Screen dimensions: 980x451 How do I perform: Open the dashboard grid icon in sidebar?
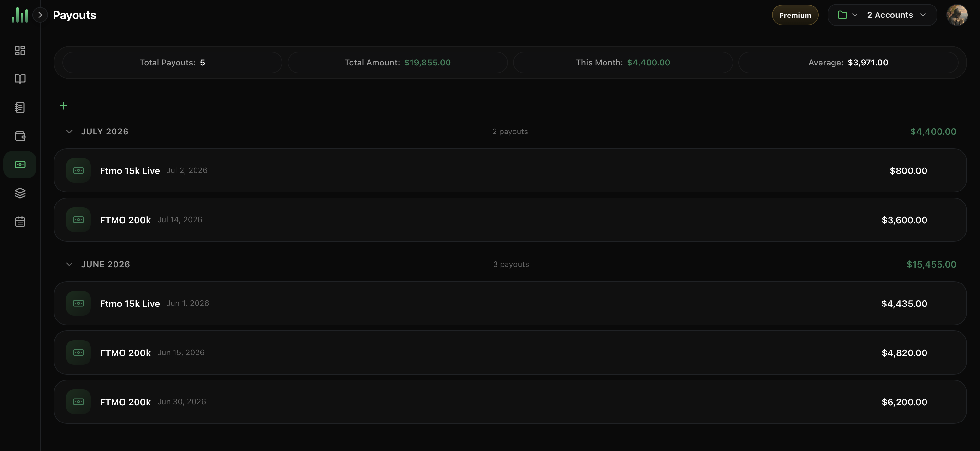[x=20, y=51]
